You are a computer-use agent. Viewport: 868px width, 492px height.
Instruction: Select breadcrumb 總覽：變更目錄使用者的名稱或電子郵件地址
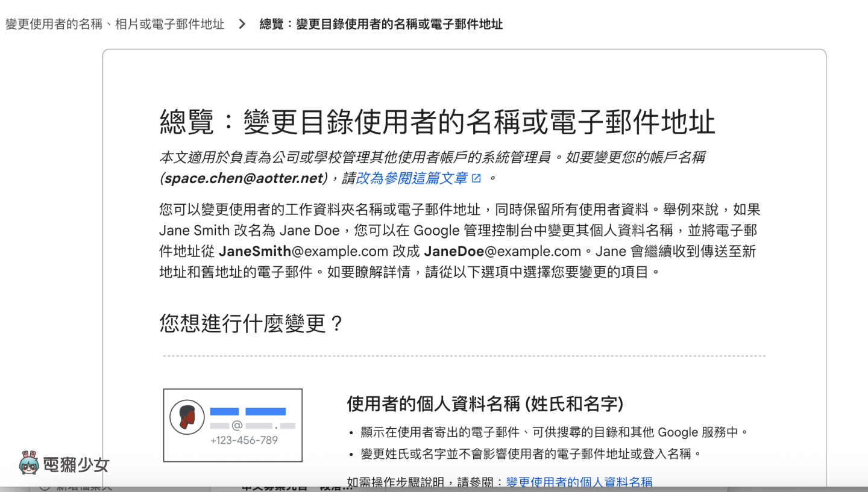point(380,24)
